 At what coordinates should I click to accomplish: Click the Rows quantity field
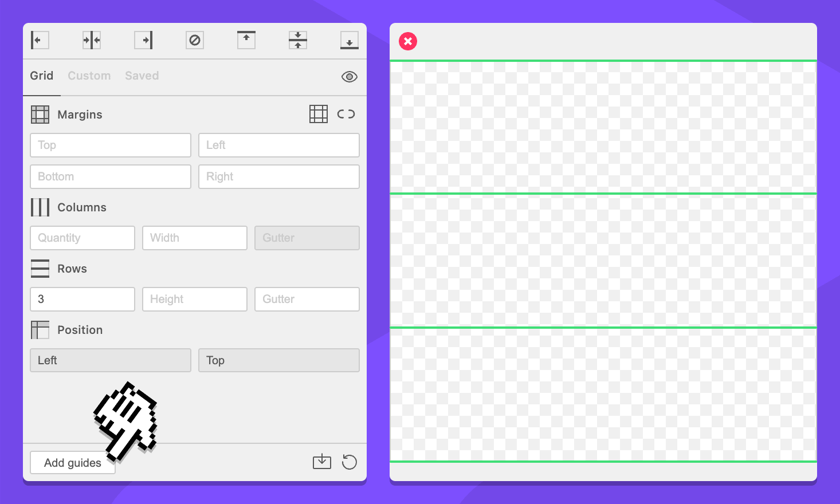point(83,299)
